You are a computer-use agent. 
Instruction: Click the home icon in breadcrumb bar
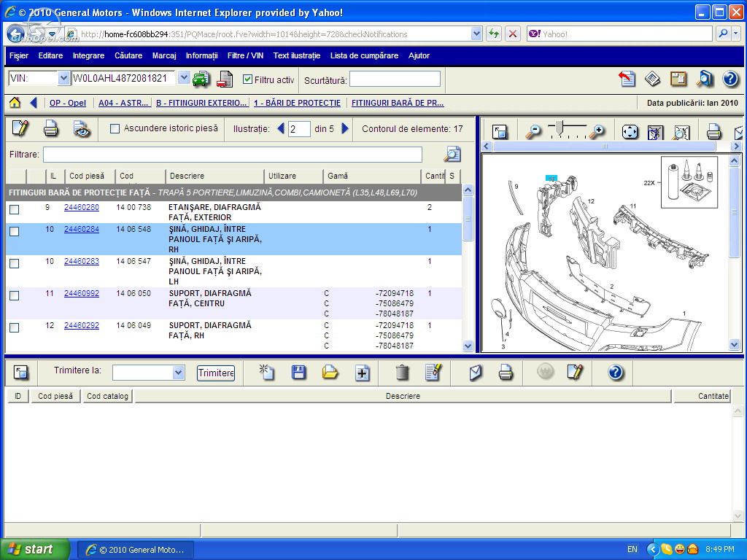pyautogui.click(x=15, y=102)
